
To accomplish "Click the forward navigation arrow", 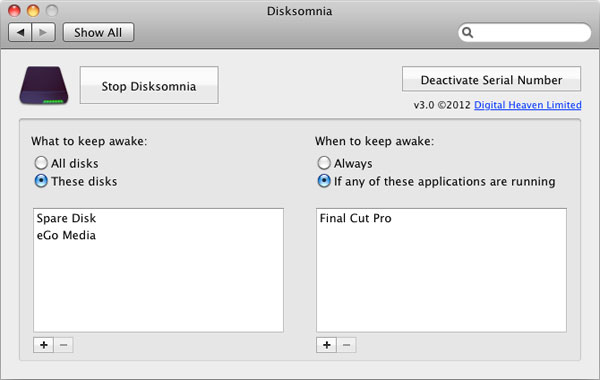I will (x=44, y=33).
